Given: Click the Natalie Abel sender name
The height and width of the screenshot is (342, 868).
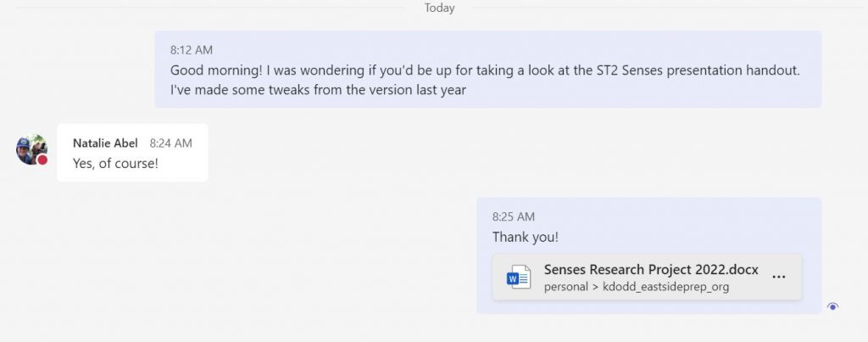Looking at the screenshot, I should [x=105, y=143].
